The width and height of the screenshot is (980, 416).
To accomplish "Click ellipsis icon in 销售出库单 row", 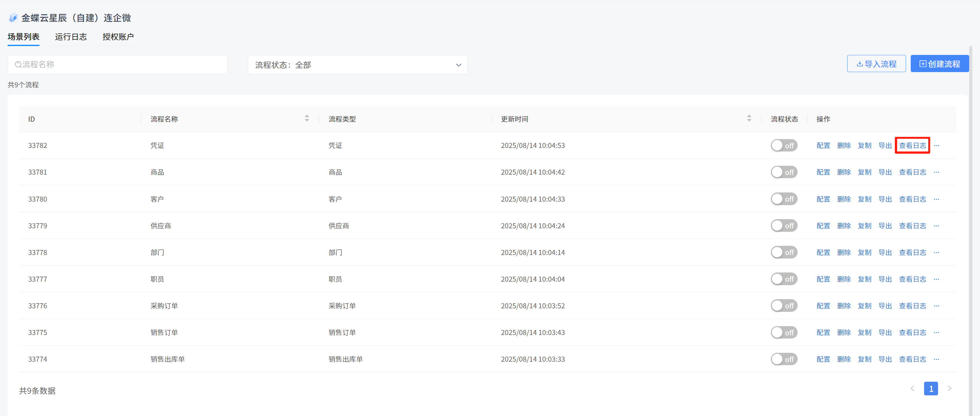I will pyautogui.click(x=936, y=359).
